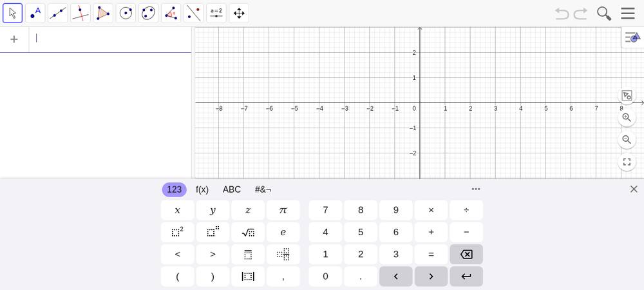Select the Line through two points tool
The height and width of the screenshot is (290, 644).
[x=58, y=13]
